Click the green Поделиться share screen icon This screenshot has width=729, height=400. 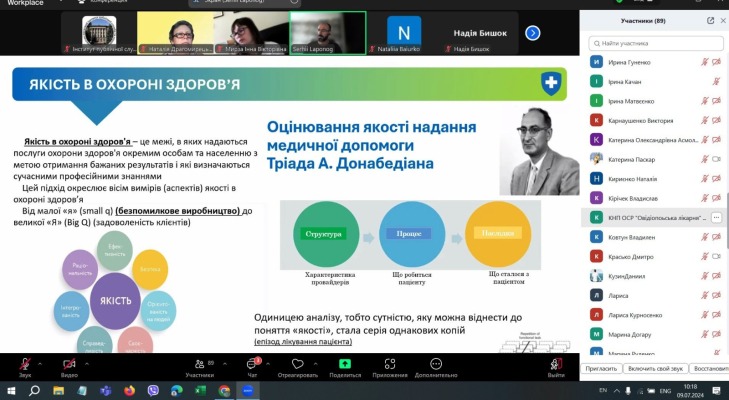click(345, 364)
